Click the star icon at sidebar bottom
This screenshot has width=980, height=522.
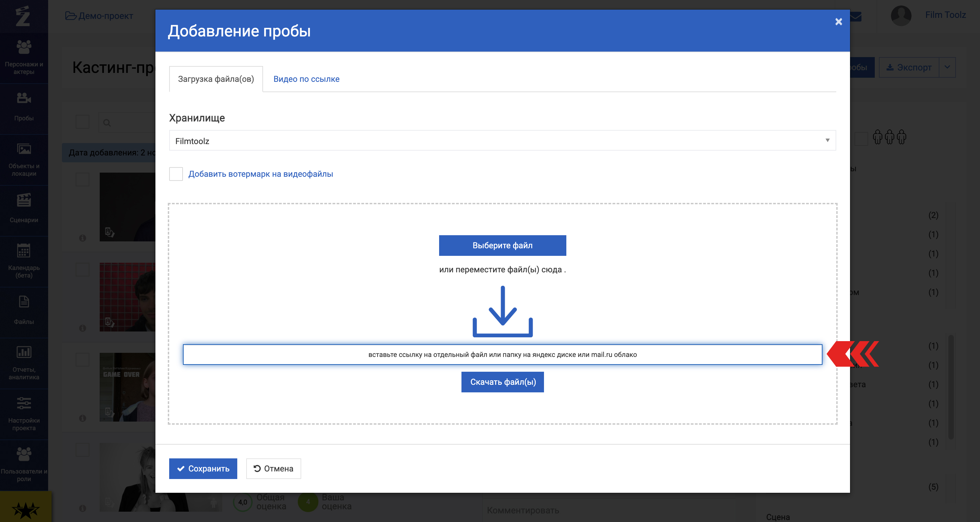tap(25, 510)
